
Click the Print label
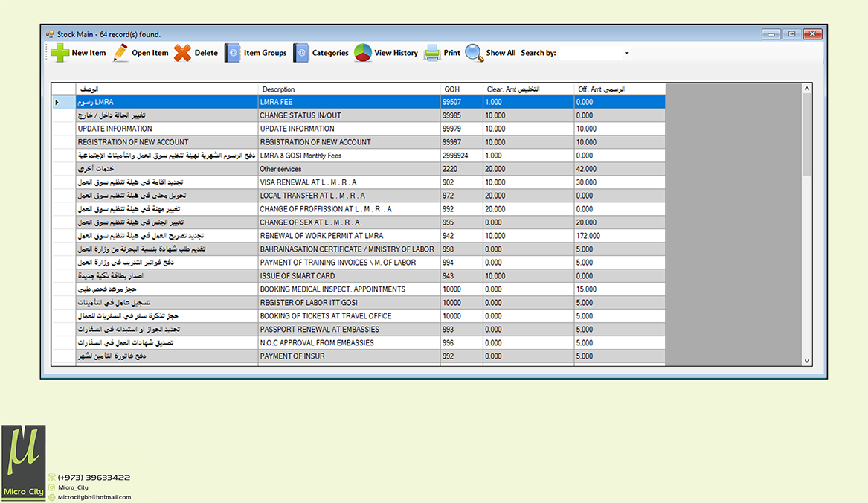[x=451, y=53]
